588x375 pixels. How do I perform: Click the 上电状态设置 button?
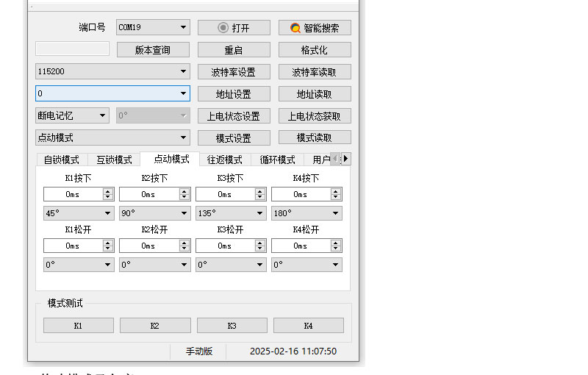click(234, 116)
